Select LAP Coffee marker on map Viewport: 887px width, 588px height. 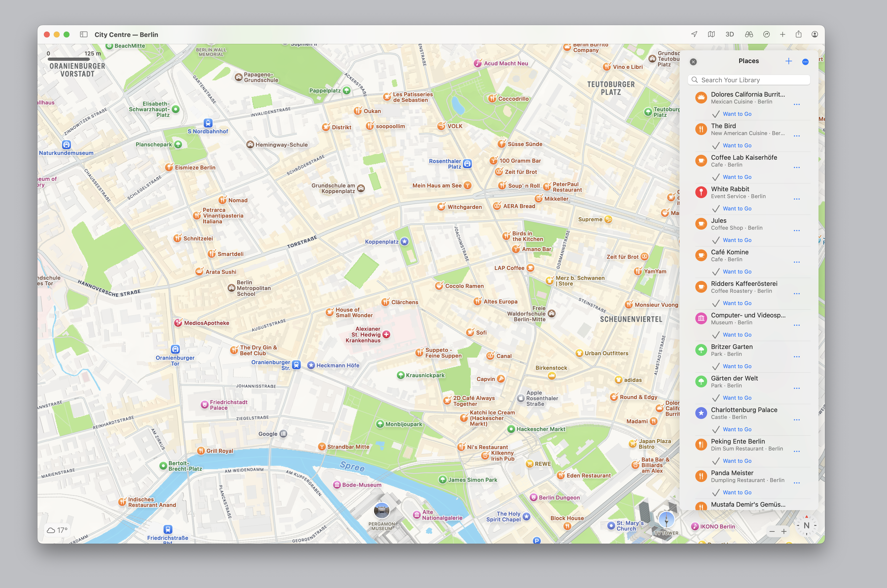tap(530, 268)
